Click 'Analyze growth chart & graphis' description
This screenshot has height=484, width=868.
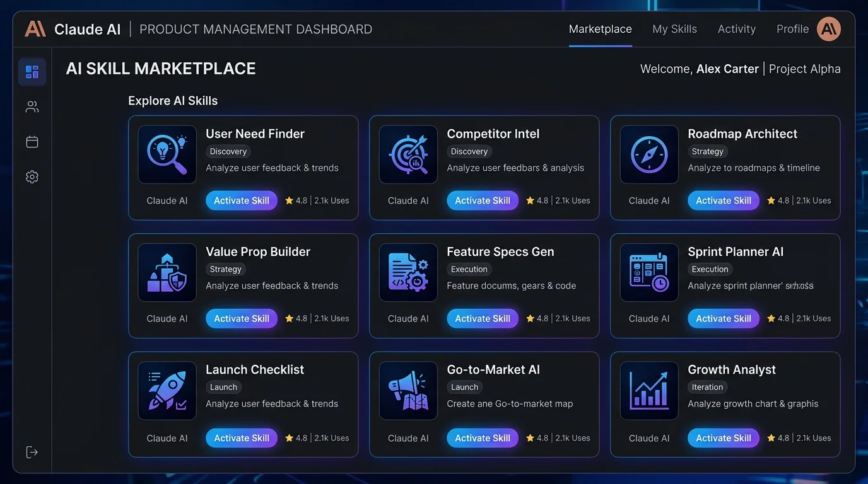coord(753,403)
